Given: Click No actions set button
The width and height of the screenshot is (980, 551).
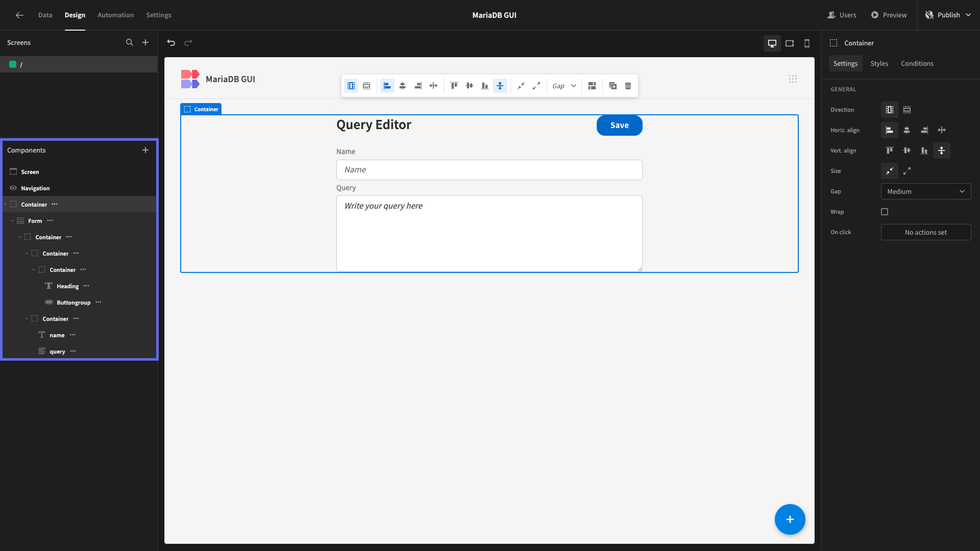Looking at the screenshot, I should pos(926,232).
